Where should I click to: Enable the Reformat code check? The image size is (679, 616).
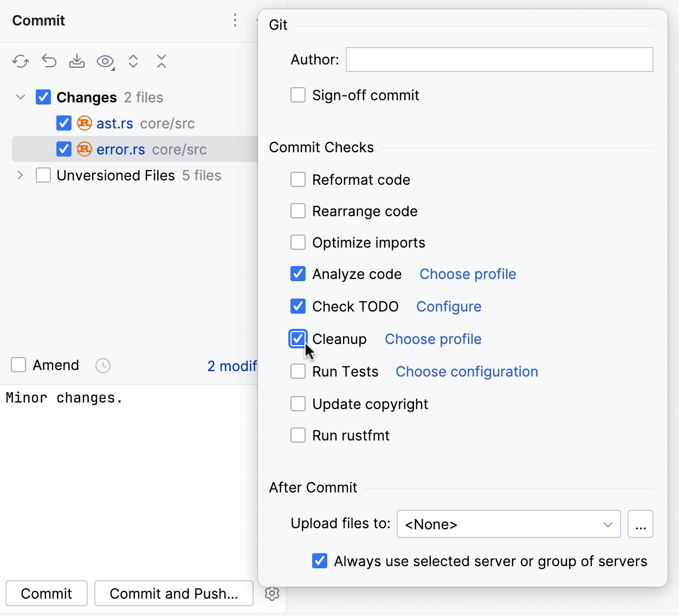pos(298,179)
